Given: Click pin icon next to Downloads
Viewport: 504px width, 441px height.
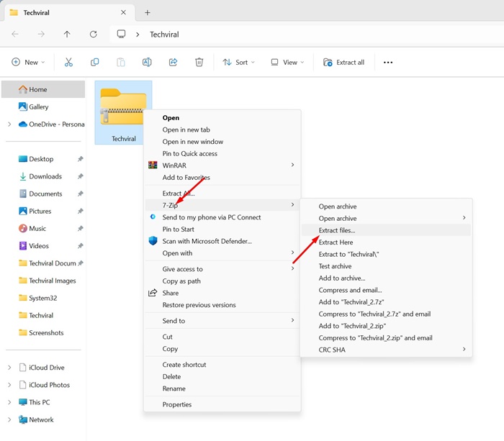Looking at the screenshot, I should click(81, 176).
